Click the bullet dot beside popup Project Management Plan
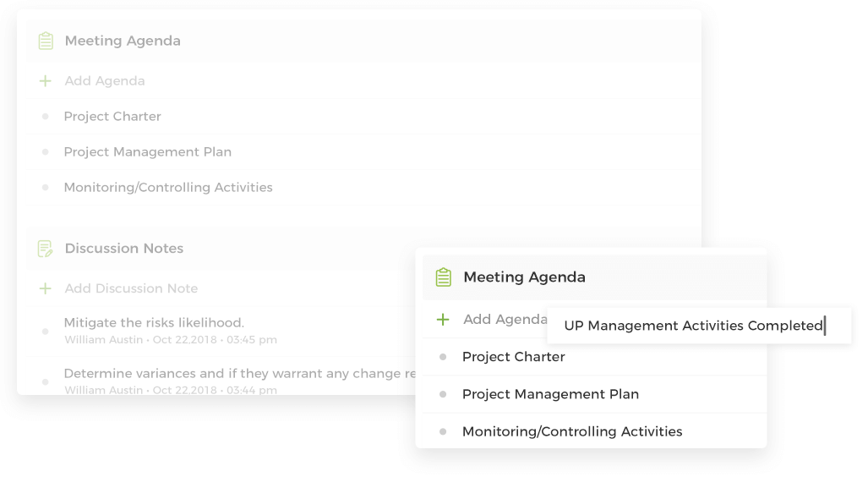 click(x=443, y=394)
